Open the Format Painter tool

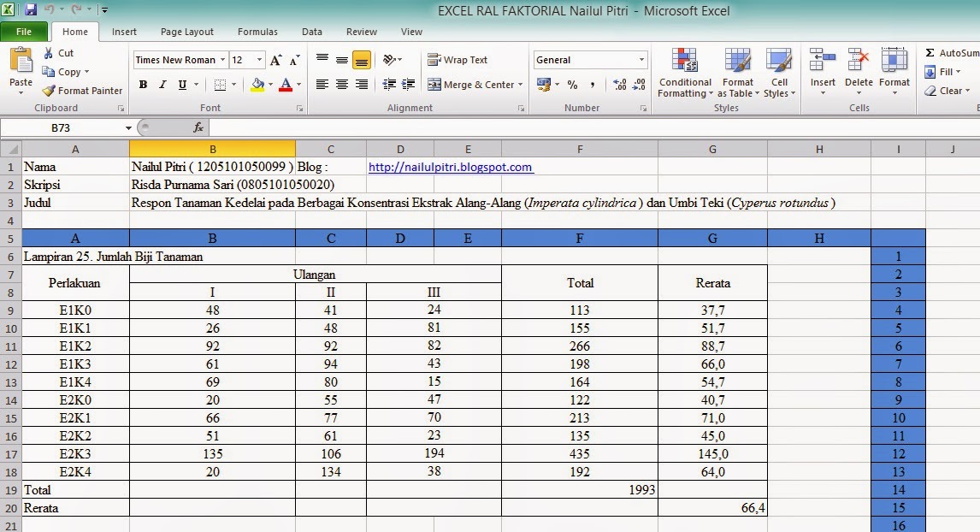click(x=81, y=90)
